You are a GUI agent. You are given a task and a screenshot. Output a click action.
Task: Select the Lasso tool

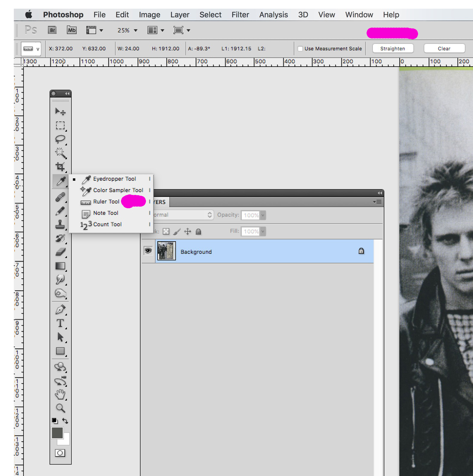pos(60,139)
